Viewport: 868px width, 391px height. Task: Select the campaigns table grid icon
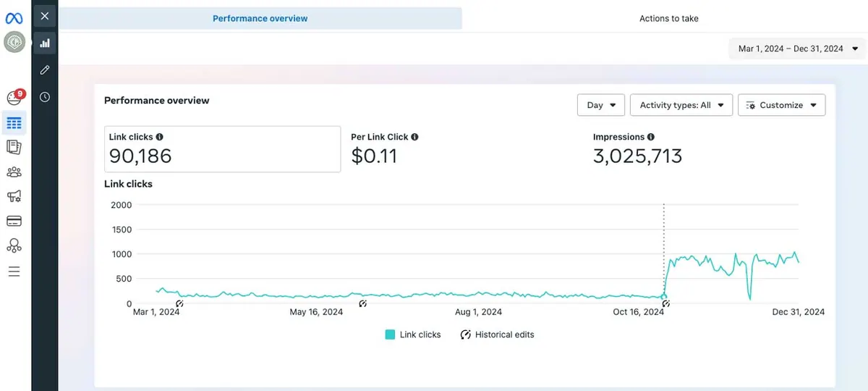click(x=14, y=123)
